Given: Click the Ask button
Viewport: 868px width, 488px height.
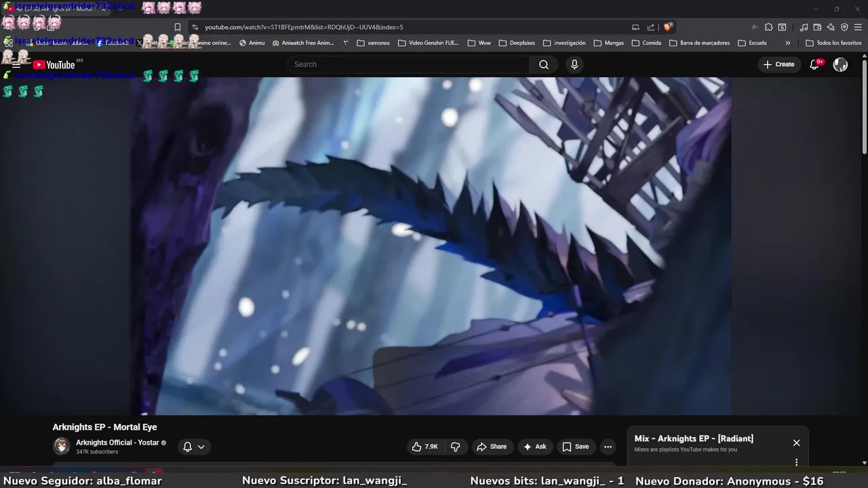Looking at the screenshot, I should coord(534,447).
